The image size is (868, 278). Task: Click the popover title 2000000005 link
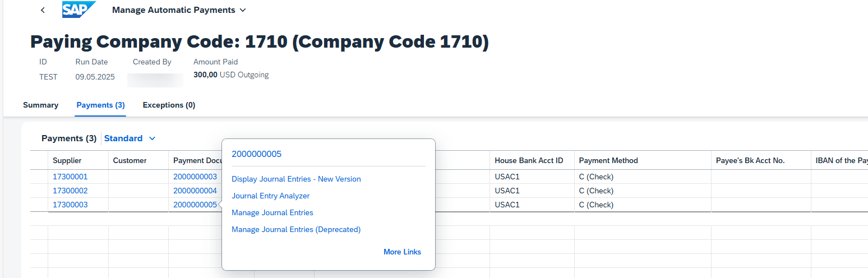pos(256,154)
